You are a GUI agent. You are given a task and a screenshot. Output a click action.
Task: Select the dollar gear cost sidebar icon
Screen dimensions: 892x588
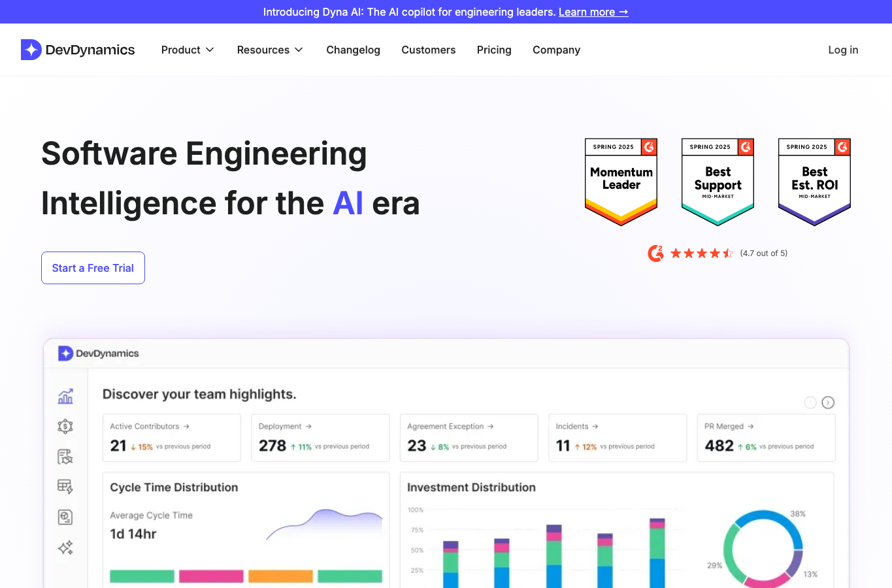point(65,427)
